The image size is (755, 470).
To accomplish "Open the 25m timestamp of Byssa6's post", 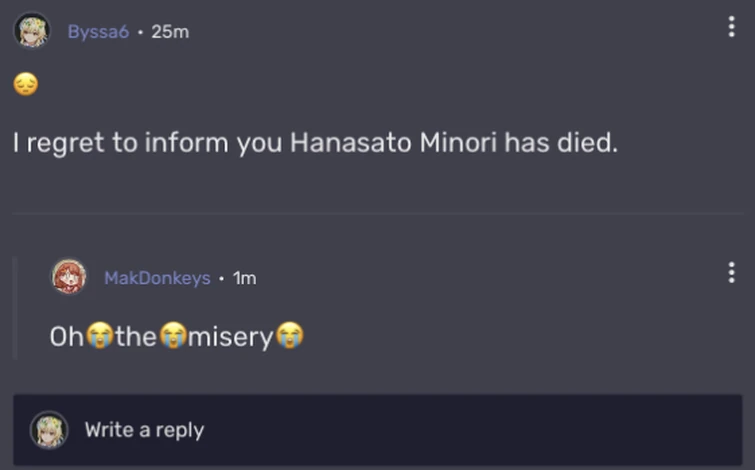I will 170,32.
